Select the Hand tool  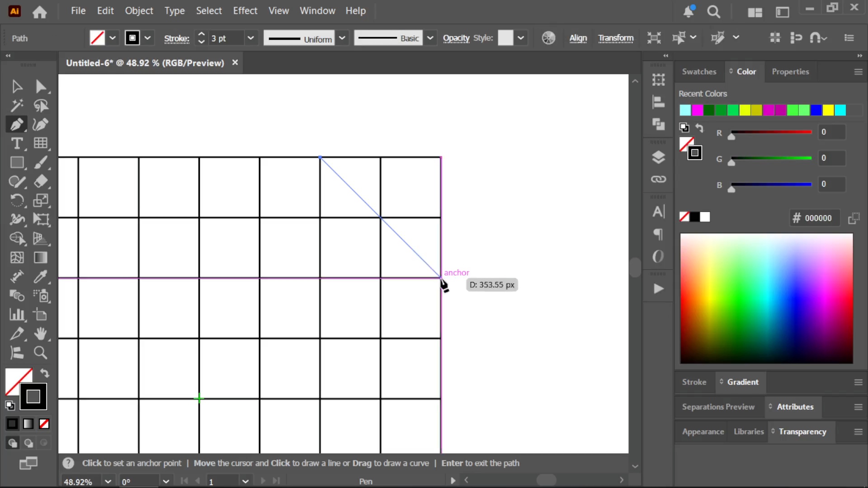pyautogui.click(x=41, y=333)
